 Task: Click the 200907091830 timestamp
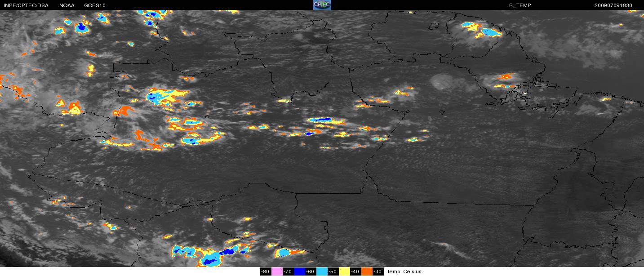613,5
